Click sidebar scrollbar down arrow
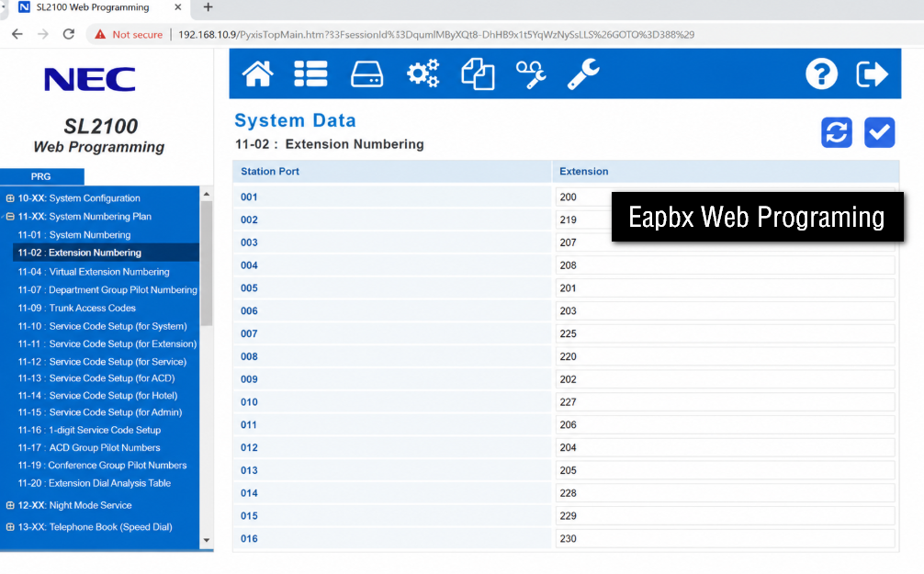924x574 pixels. click(207, 540)
